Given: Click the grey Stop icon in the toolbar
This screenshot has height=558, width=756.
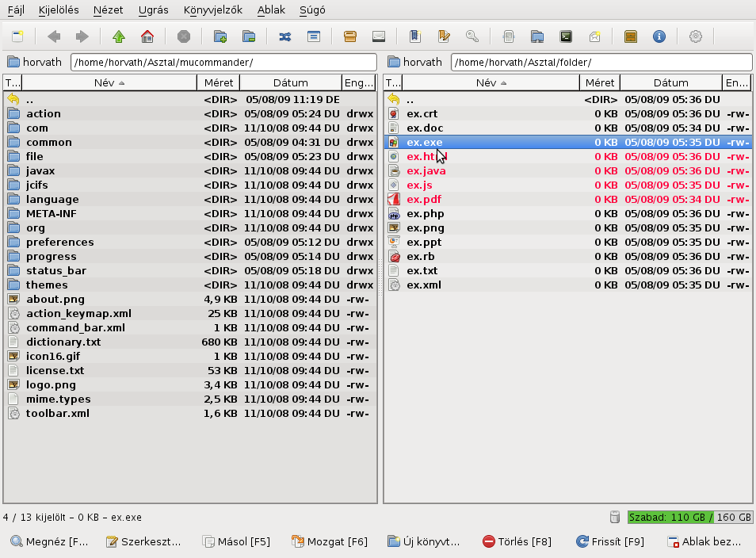Looking at the screenshot, I should [184, 36].
